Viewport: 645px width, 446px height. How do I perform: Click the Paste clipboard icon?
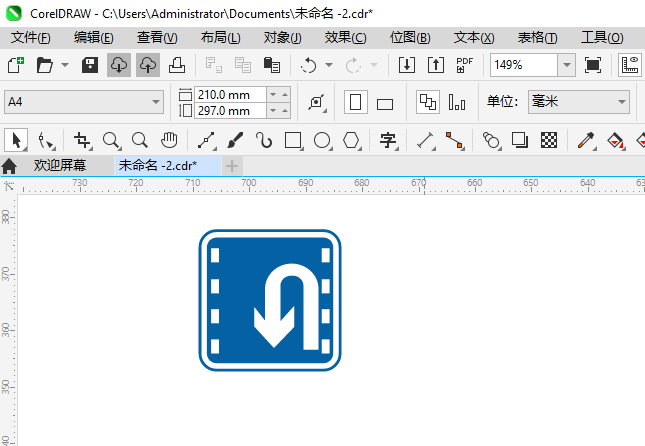point(272,65)
